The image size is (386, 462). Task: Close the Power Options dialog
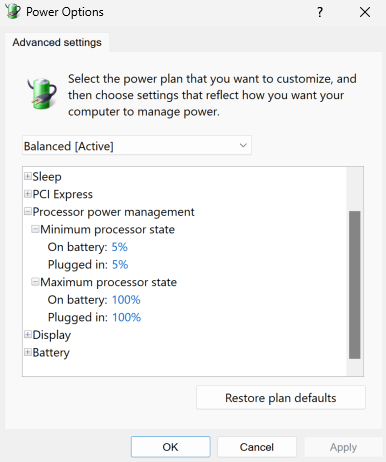(x=365, y=12)
